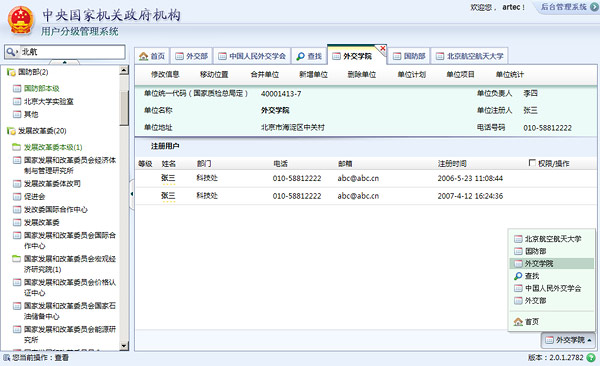Select 国家发展和改革委员会经济体制与管理研究所 node
Viewport: 600px width, 366px height.
70,165
